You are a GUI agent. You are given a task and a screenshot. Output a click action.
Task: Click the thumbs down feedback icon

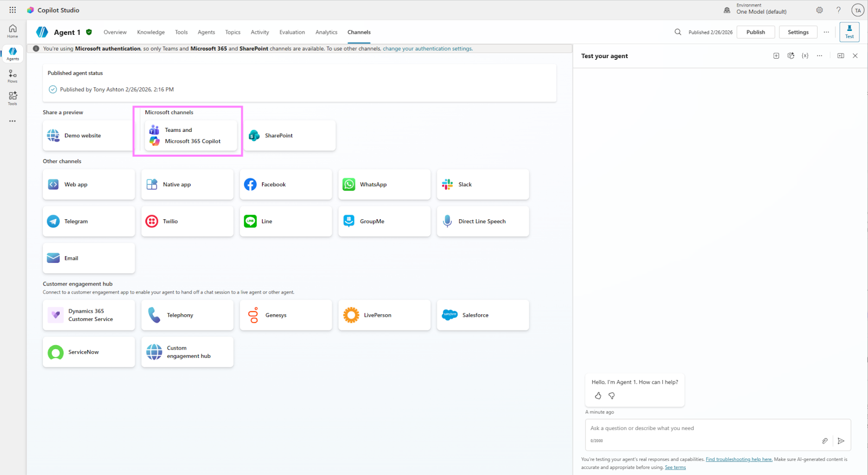point(611,396)
